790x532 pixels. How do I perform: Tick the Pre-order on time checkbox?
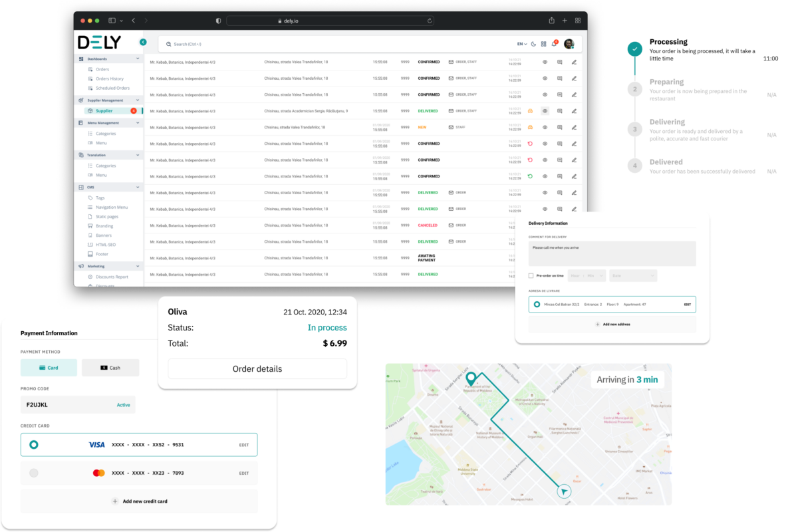531,275
